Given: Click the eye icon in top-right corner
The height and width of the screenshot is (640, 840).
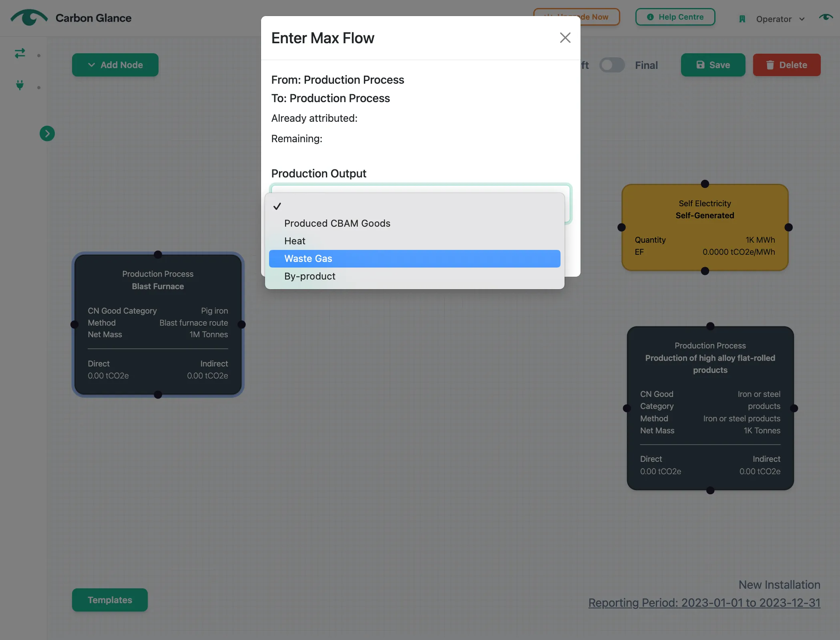Looking at the screenshot, I should pyautogui.click(x=826, y=17).
